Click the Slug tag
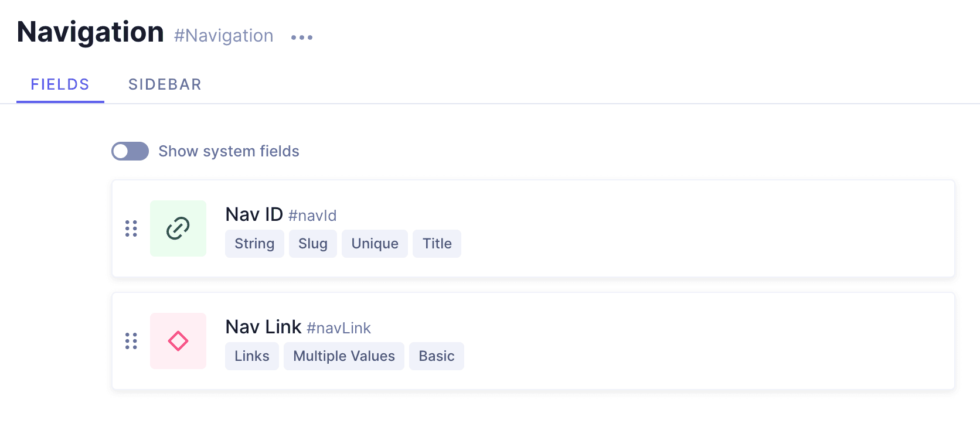The image size is (980, 430). (x=313, y=244)
